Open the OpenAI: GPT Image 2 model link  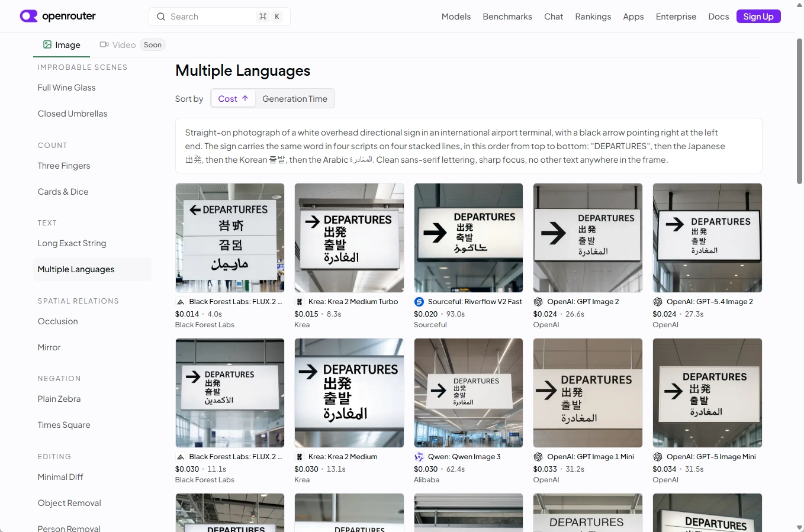pyautogui.click(x=583, y=302)
